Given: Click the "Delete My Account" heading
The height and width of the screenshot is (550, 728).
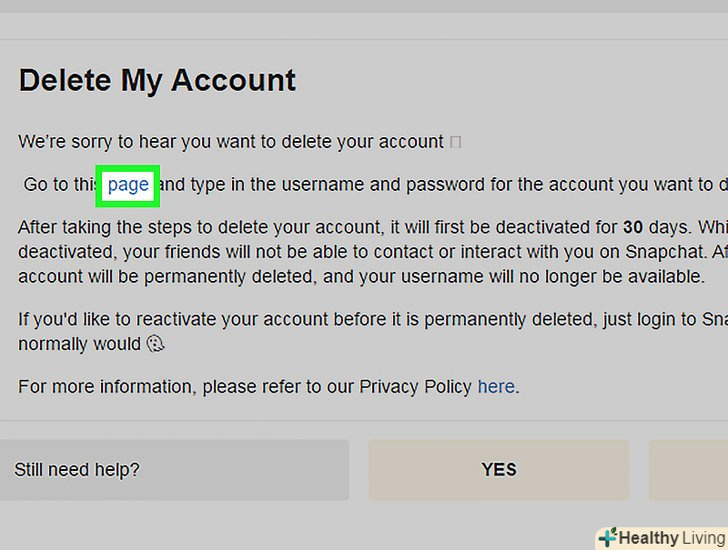Looking at the screenshot, I should pyautogui.click(x=157, y=80).
